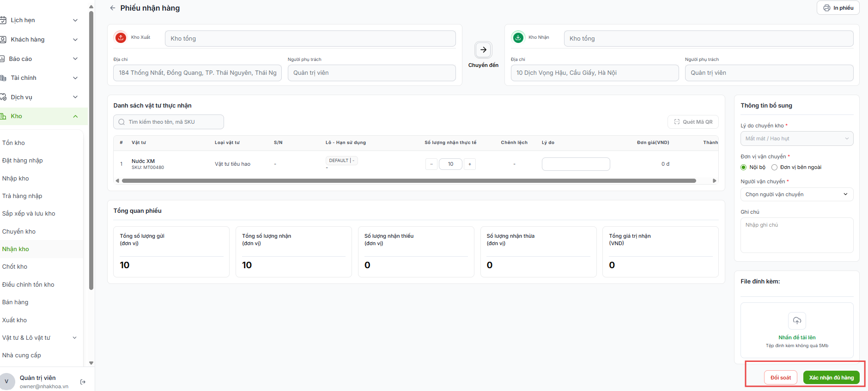Increase received quantity with plus button
The width and height of the screenshot is (868, 391).
[x=470, y=164]
